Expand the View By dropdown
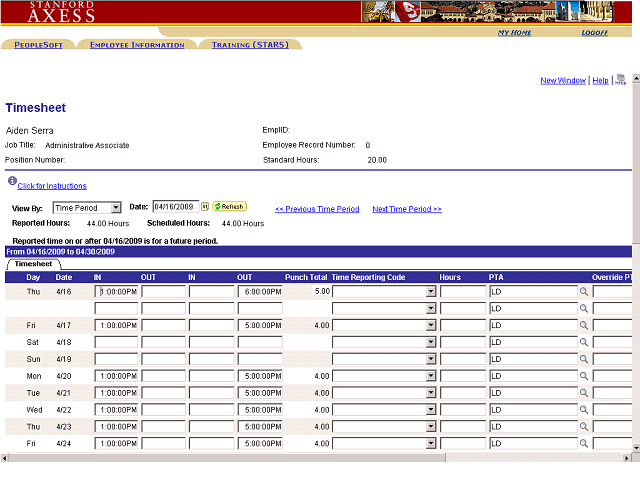Screen dimensions: 640x480 [115, 208]
